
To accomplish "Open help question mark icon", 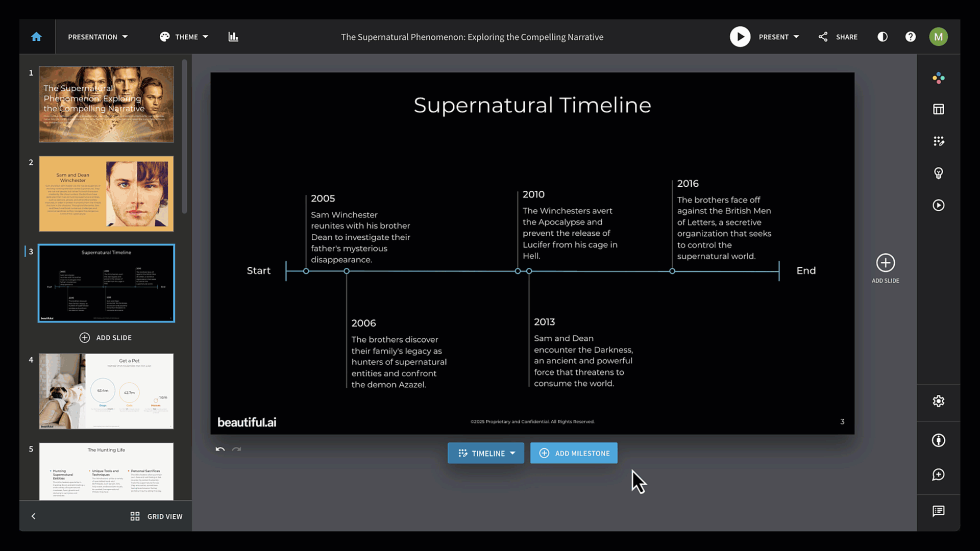I will point(911,37).
